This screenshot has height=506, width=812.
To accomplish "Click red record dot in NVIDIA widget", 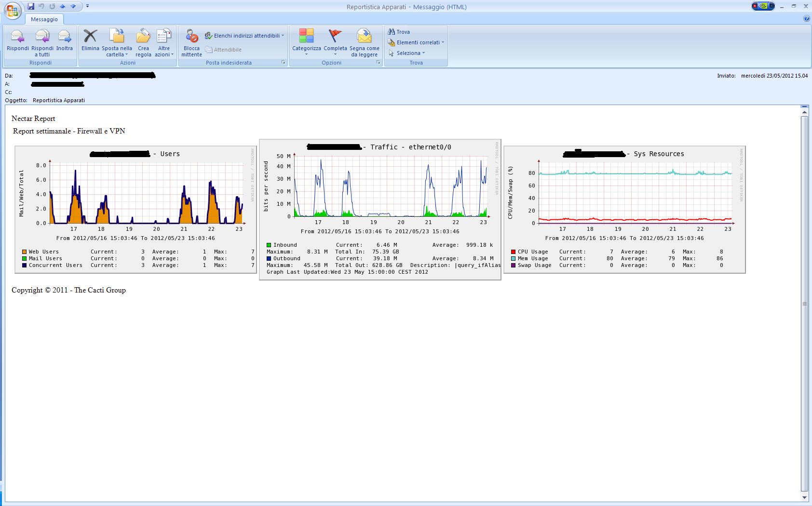I will pyautogui.click(x=755, y=6).
